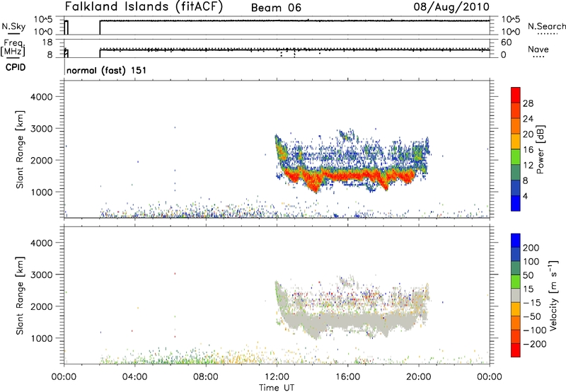Viewport: 566px width, 392px height.
Task: Click the 'CPID' row label
Action: point(16,67)
